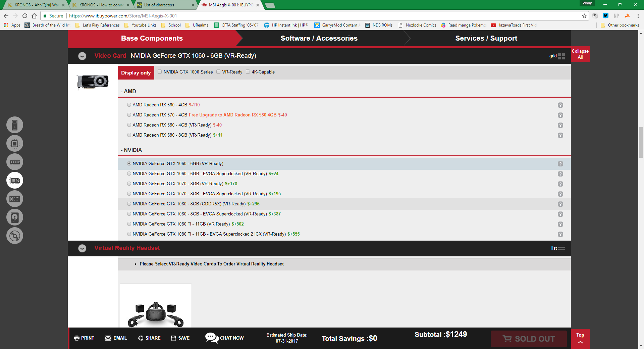Switch to Software / Accessories tab

pyautogui.click(x=319, y=38)
